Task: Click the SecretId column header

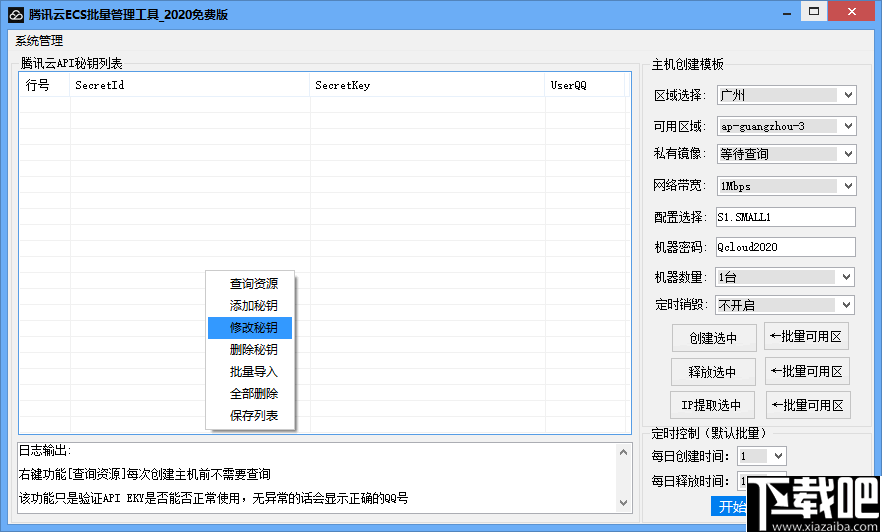Action: pyautogui.click(x=190, y=85)
